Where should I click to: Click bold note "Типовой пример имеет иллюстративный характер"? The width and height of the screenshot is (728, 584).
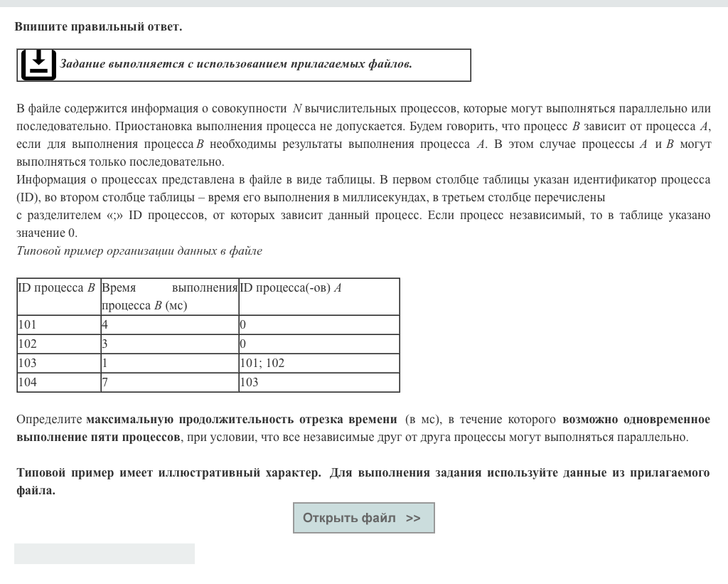click(x=168, y=473)
